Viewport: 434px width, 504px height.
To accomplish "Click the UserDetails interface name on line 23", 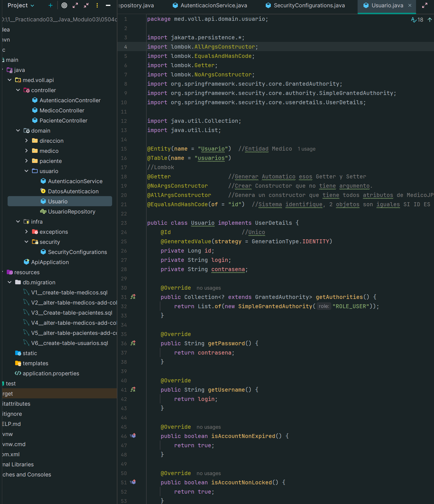I will pyautogui.click(x=274, y=223).
